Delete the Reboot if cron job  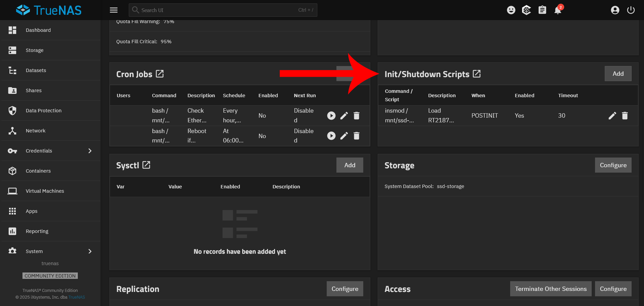click(357, 136)
